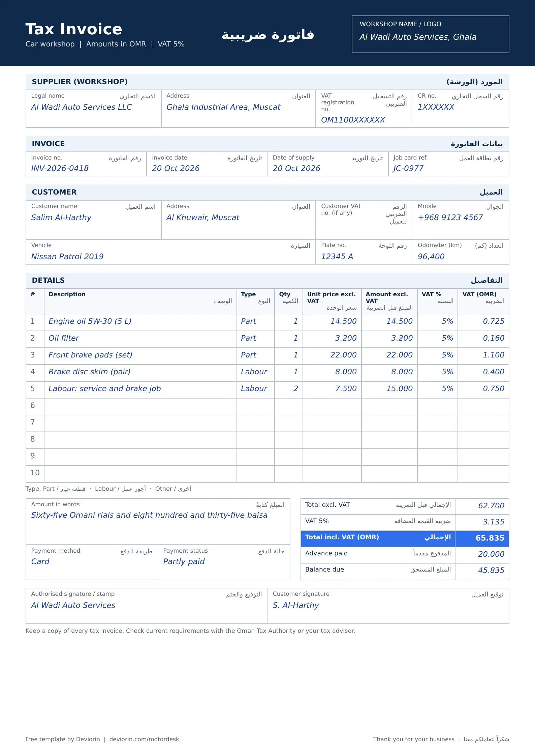Select Front brake pads (set) description
Viewport: 535px width, 756px height.
pos(90,355)
